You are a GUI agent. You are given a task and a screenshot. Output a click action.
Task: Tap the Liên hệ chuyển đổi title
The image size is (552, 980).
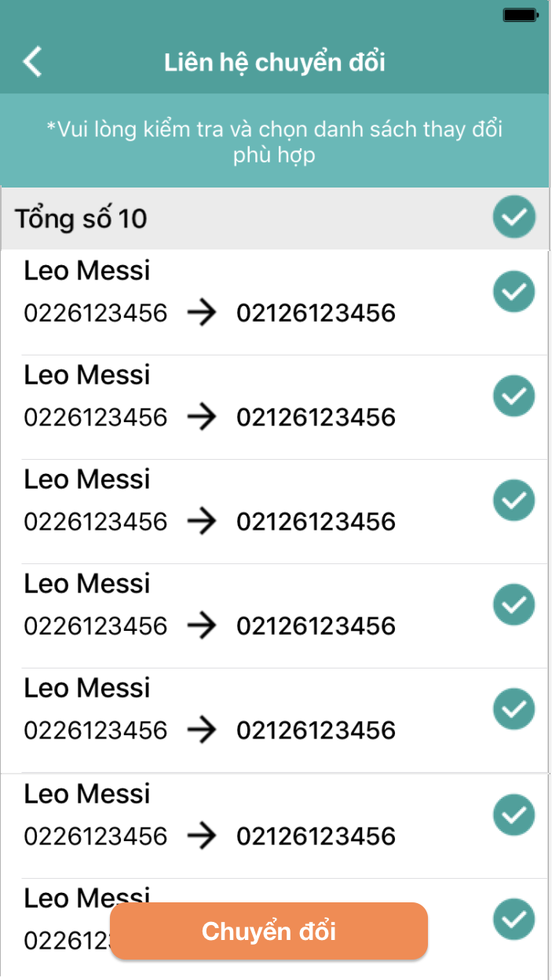(x=275, y=62)
